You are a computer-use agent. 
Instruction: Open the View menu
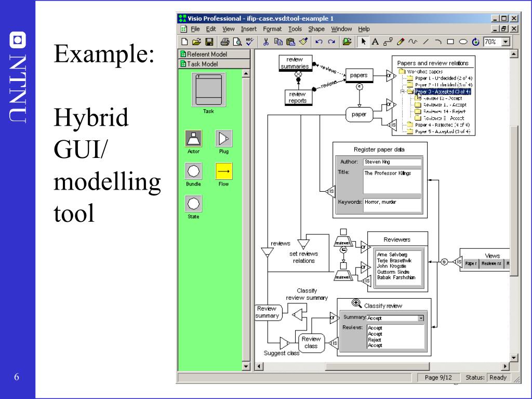229,29
